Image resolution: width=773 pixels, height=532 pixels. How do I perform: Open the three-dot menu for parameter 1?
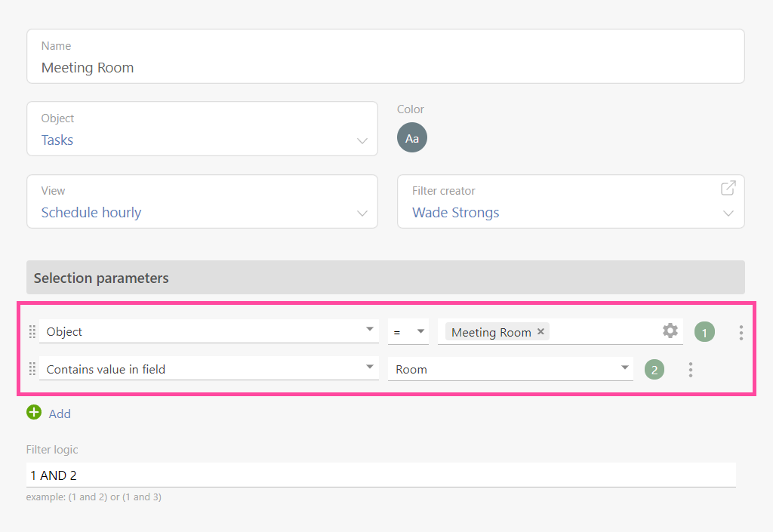741,333
